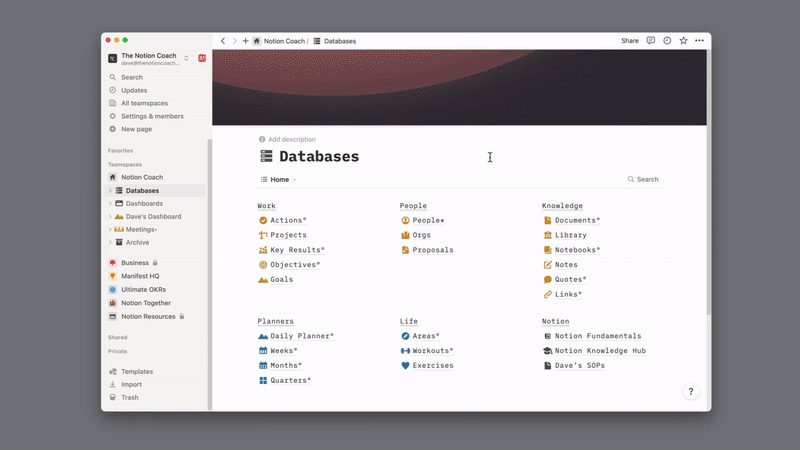Click the Links chain icon
The image size is (800, 450).
[547, 294]
